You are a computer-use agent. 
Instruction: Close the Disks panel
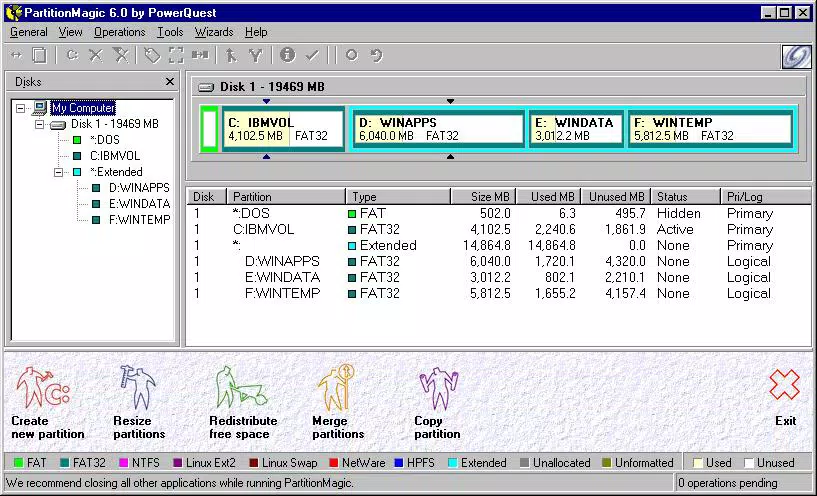tap(169, 82)
